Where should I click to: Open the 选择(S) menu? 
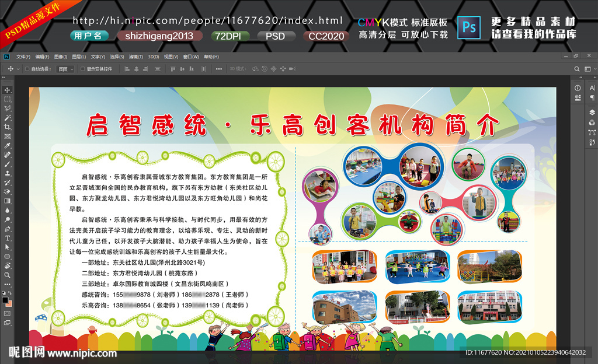pyautogui.click(x=117, y=57)
